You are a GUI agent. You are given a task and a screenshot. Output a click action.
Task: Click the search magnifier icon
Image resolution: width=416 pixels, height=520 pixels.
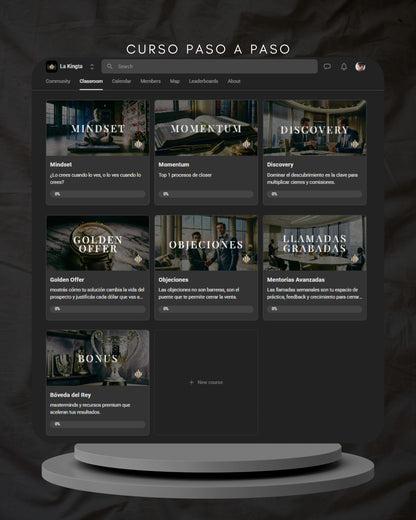(x=109, y=66)
